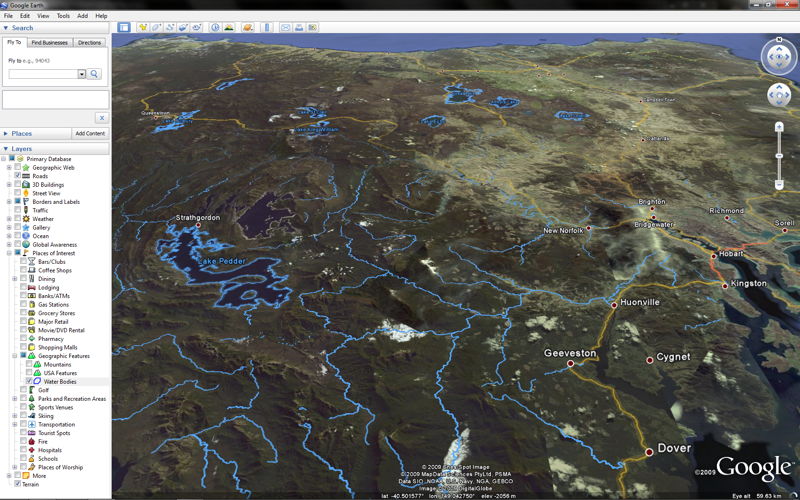This screenshot has height=500, width=800.
Task: Enable the Mountains layer checkbox
Action: 29,364
